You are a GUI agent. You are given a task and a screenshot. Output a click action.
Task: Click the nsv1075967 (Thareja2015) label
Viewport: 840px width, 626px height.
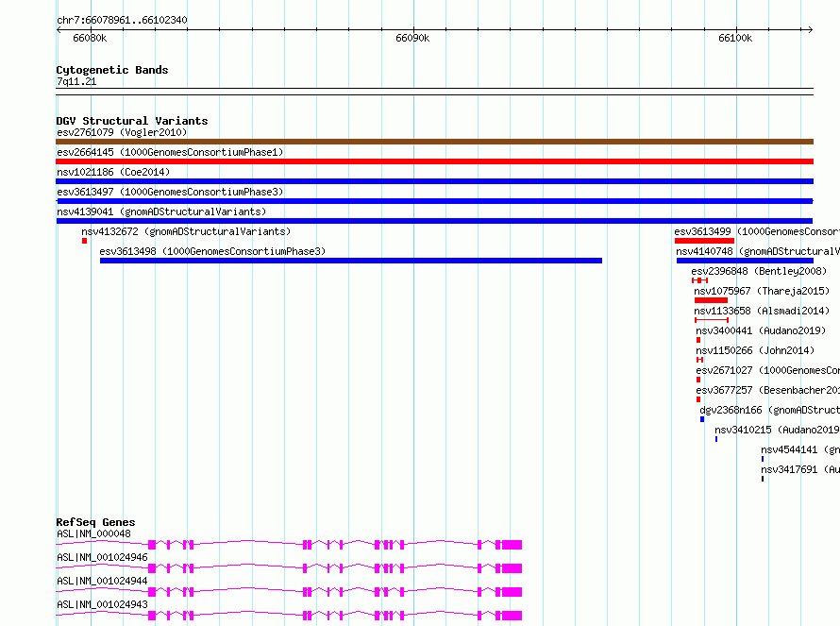tap(762, 291)
